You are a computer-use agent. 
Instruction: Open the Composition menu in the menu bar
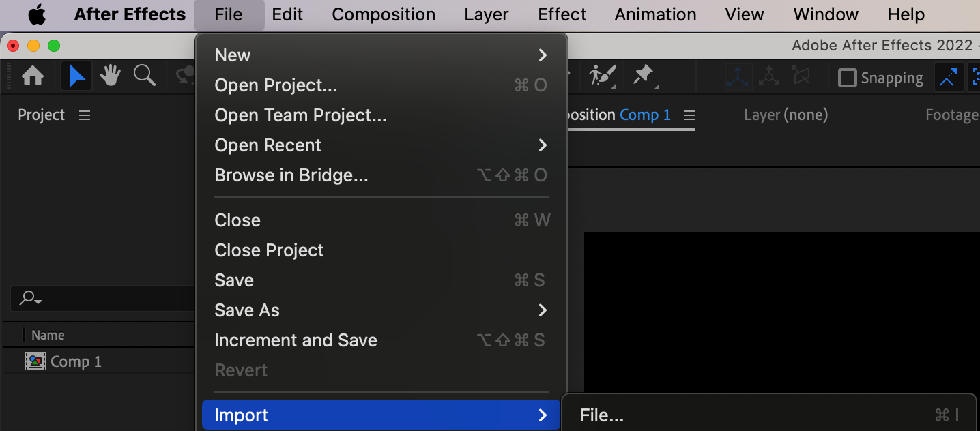tap(384, 14)
